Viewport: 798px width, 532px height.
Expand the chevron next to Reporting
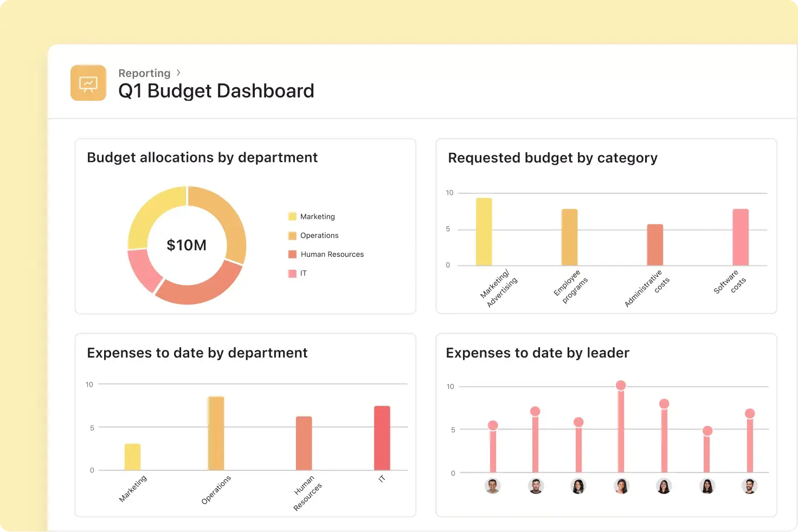178,73
